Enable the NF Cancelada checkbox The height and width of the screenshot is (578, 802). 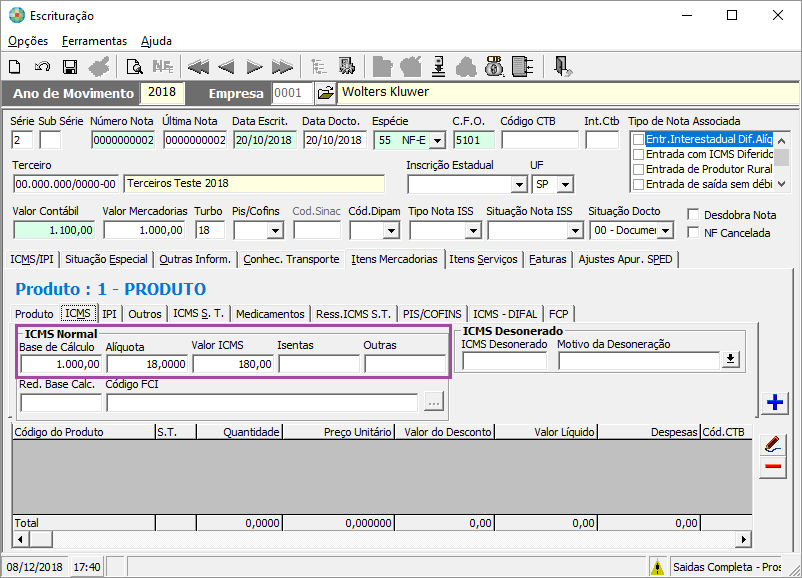[x=693, y=233]
